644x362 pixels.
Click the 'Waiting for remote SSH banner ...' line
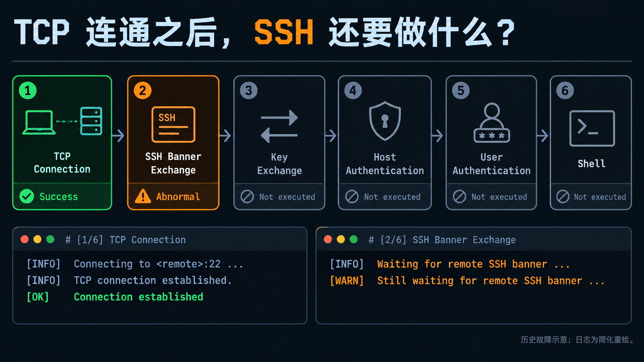coord(473,264)
